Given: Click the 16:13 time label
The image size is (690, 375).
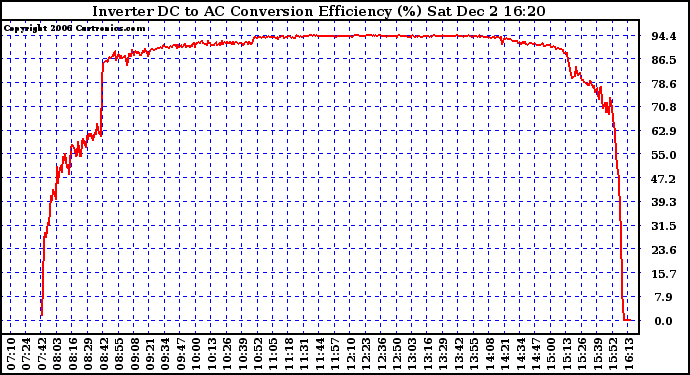Looking at the screenshot, I should pyautogui.click(x=628, y=354).
